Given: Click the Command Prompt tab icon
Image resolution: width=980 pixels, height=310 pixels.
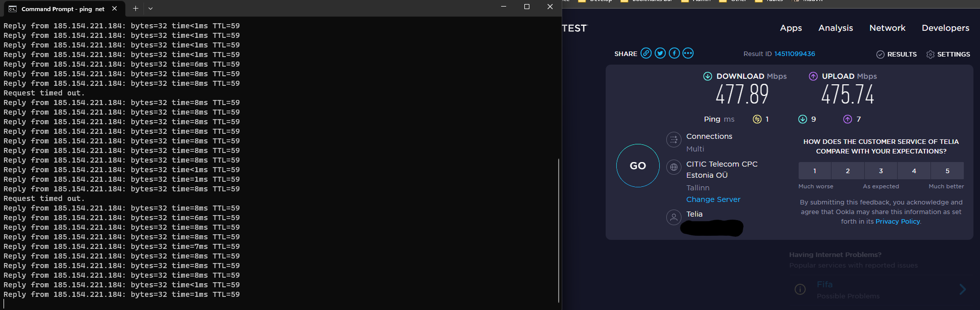Looking at the screenshot, I should (13, 9).
